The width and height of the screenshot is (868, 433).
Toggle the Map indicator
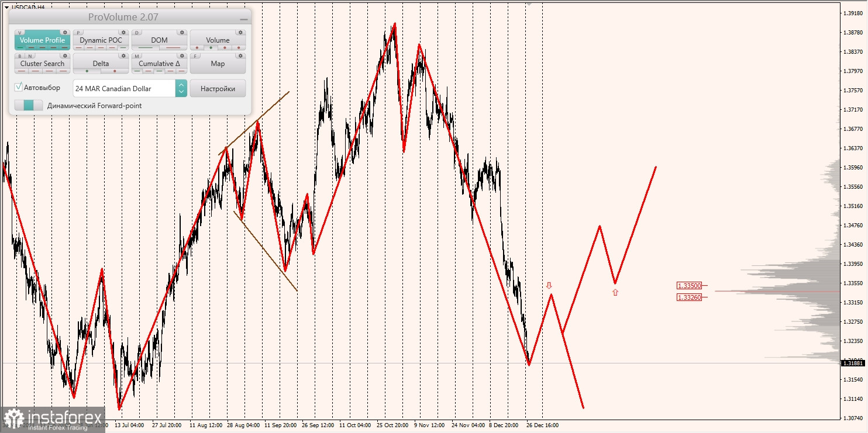(218, 63)
